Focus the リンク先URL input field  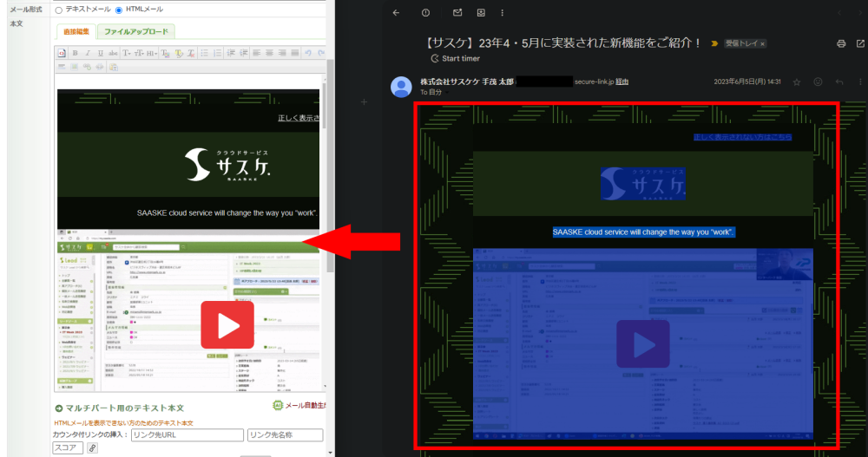click(187, 434)
